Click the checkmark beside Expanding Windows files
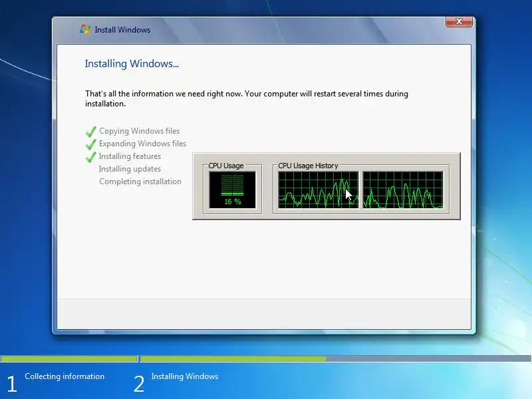Viewport: 532px width, 399px height. 90,144
